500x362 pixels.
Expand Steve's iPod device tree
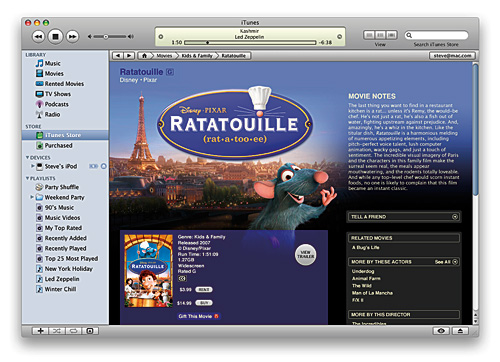[x=33, y=166]
